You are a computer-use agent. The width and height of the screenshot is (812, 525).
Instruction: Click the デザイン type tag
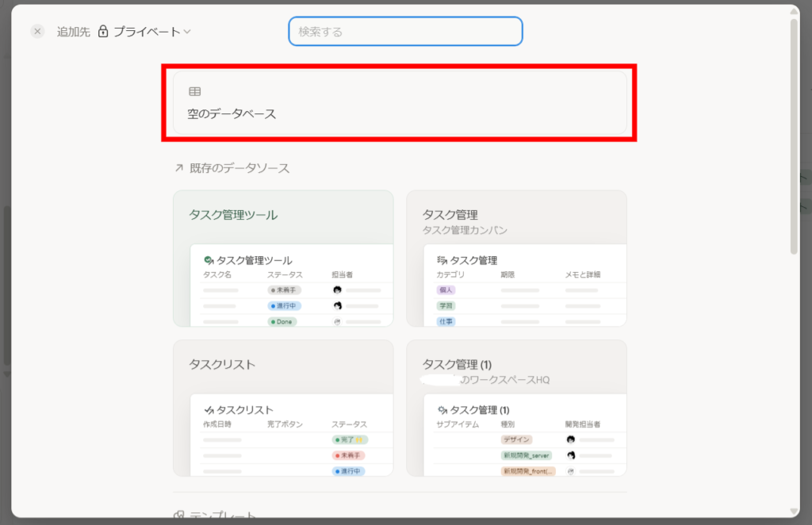point(516,439)
